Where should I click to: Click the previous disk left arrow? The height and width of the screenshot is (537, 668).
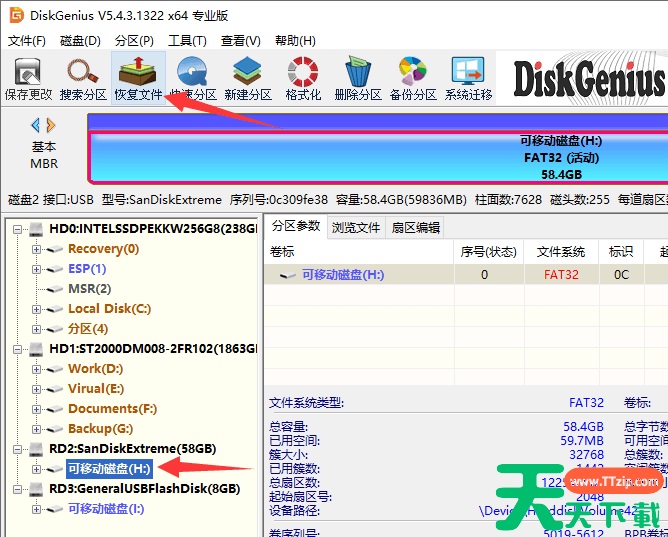coord(36,125)
